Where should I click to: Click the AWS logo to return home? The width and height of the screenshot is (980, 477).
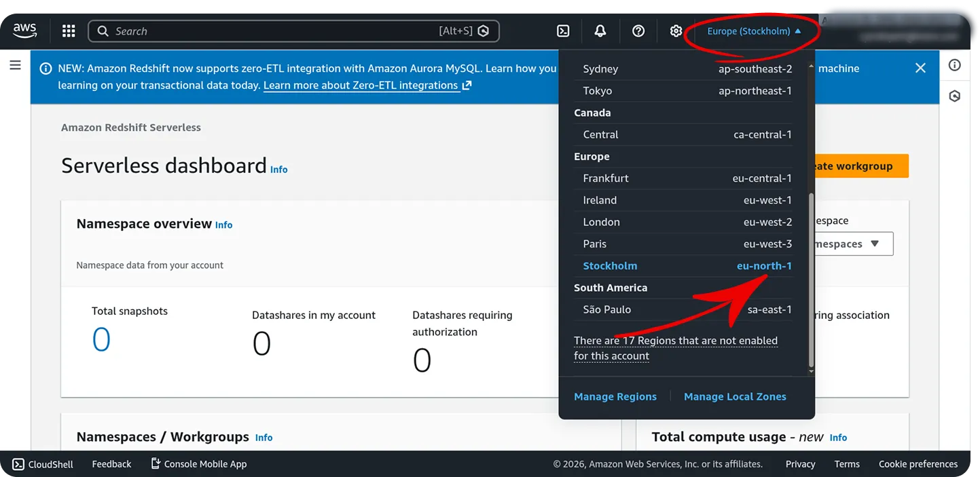(24, 30)
